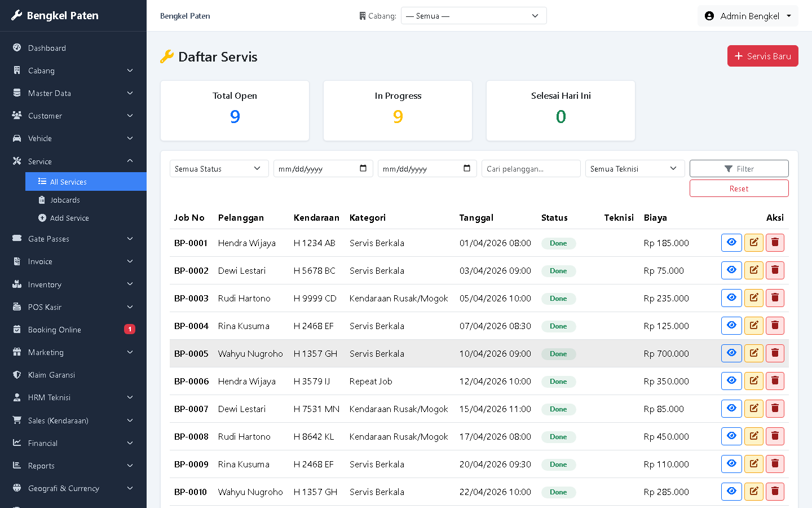The width and height of the screenshot is (812, 508).
Task: Click the Repeat Job category cell
Action: (x=370, y=381)
